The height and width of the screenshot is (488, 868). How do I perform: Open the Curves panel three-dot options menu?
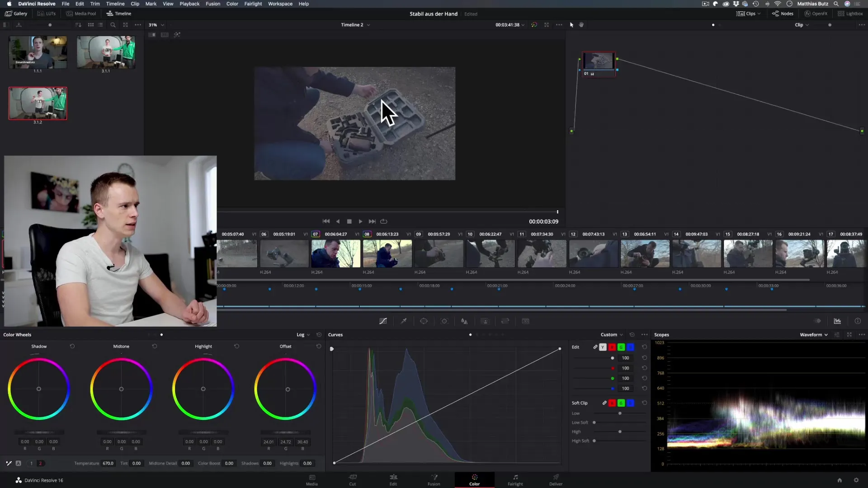pos(645,335)
